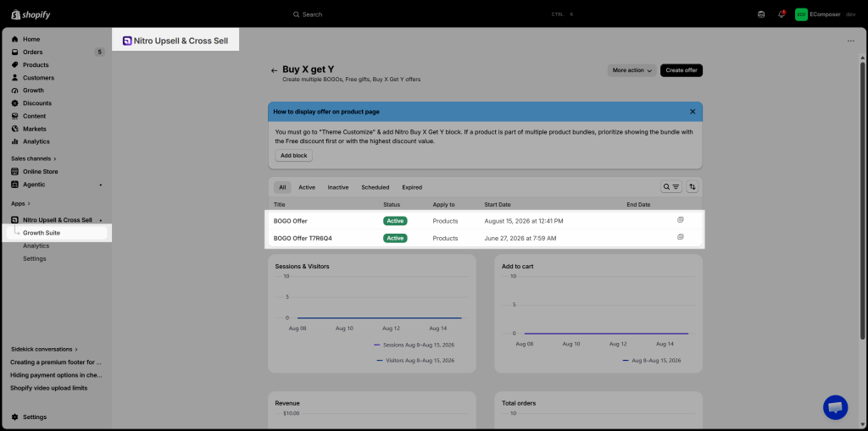The image size is (868, 431).
Task: Click the Markets globe icon
Action: [x=15, y=129]
